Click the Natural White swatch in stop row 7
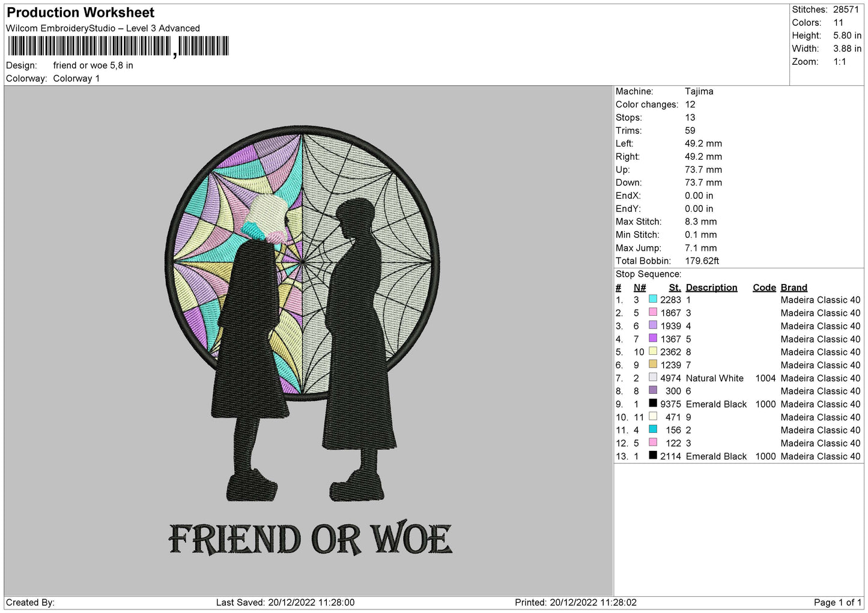The image size is (868, 613). click(x=653, y=377)
